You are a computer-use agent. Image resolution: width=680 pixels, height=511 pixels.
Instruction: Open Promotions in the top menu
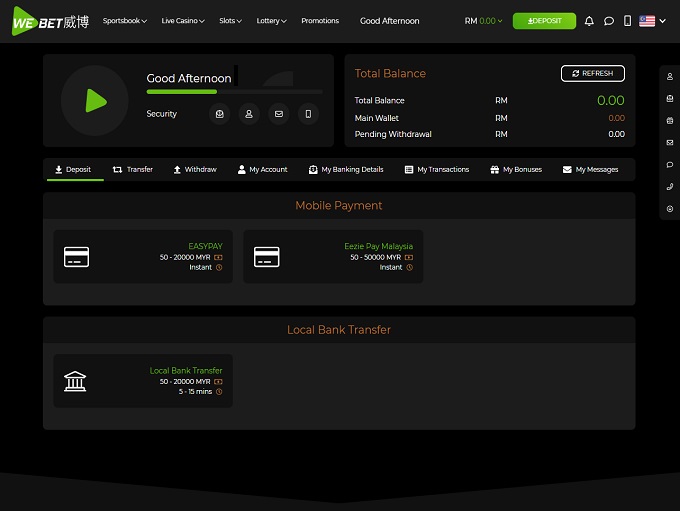point(320,21)
